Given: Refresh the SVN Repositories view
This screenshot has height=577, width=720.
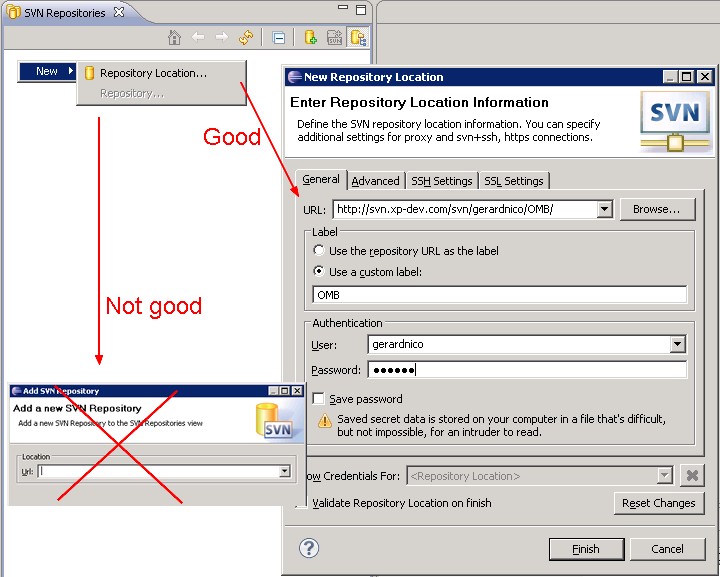Looking at the screenshot, I should pos(246,38).
